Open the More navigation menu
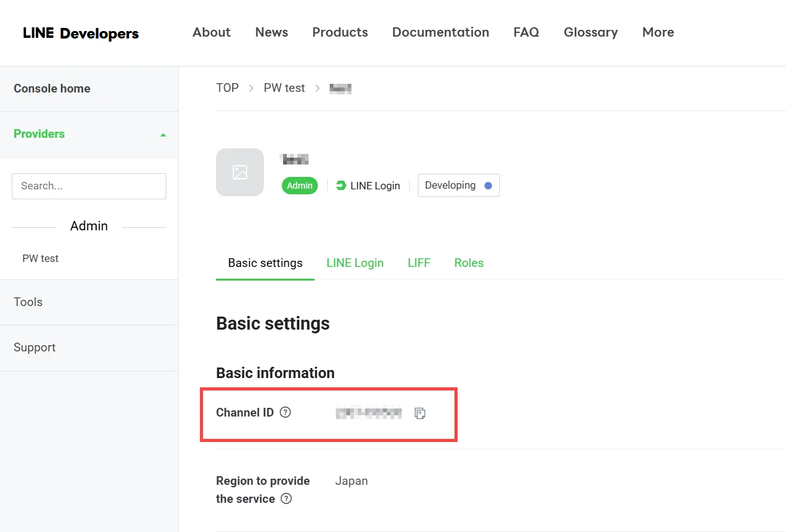This screenshot has width=786, height=532. pyautogui.click(x=657, y=32)
